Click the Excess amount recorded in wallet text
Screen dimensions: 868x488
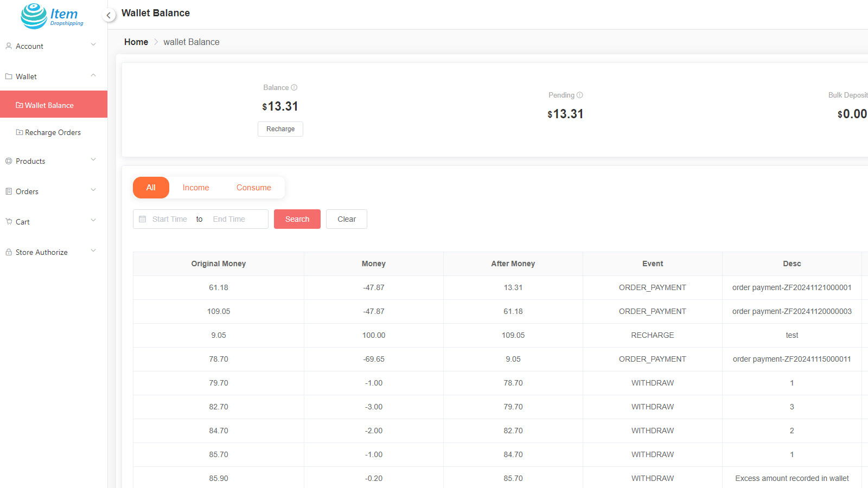tap(792, 478)
